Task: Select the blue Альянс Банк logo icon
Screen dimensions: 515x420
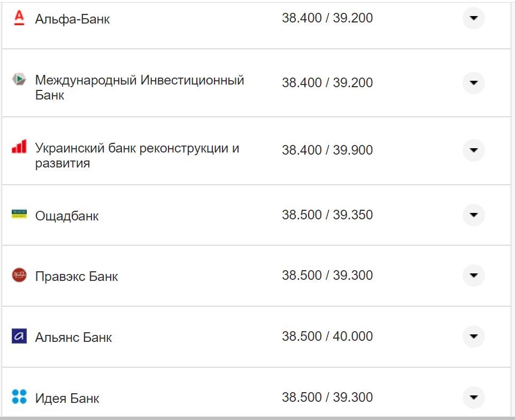Action: (x=19, y=336)
